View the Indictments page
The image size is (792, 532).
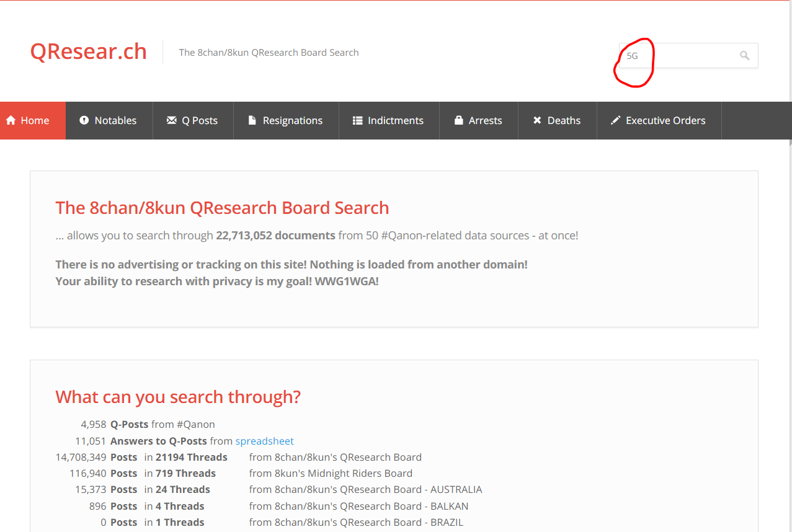(389, 120)
